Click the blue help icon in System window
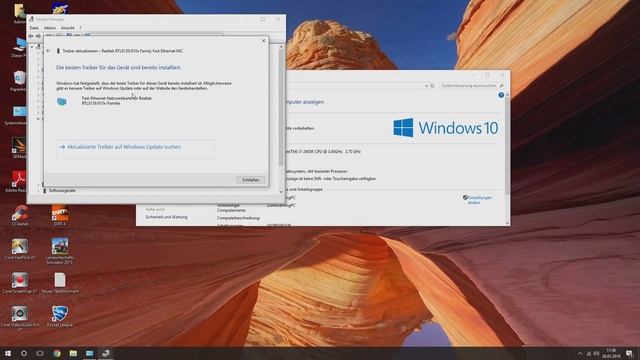This screenshot has width=640, height=360. [501, 95]
